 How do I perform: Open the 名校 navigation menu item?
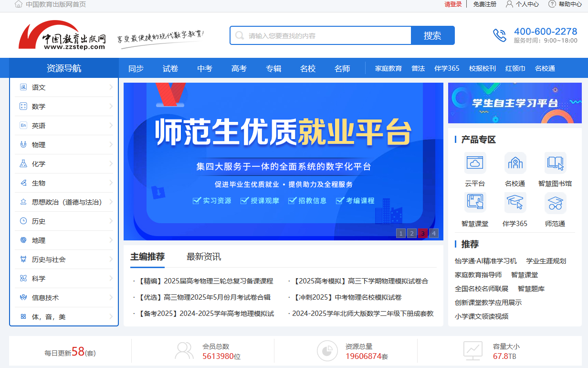[x=308, y=68]
